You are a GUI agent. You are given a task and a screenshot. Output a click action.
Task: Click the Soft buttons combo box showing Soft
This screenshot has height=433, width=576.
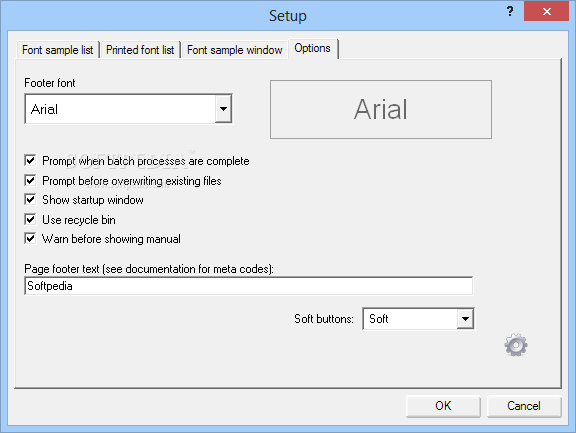(x=418, y=318)
